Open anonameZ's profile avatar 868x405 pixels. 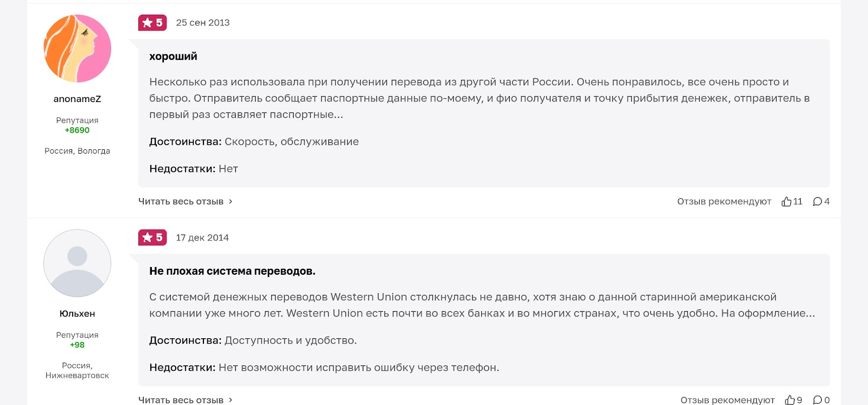[x=77, y=49]
